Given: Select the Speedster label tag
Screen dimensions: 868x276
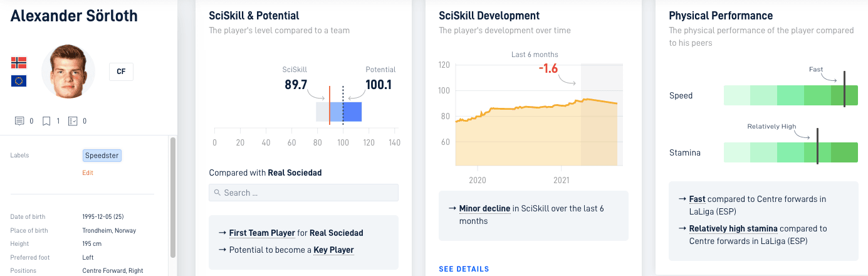Looking at the screenshot, I should click(x=102, y=156).
